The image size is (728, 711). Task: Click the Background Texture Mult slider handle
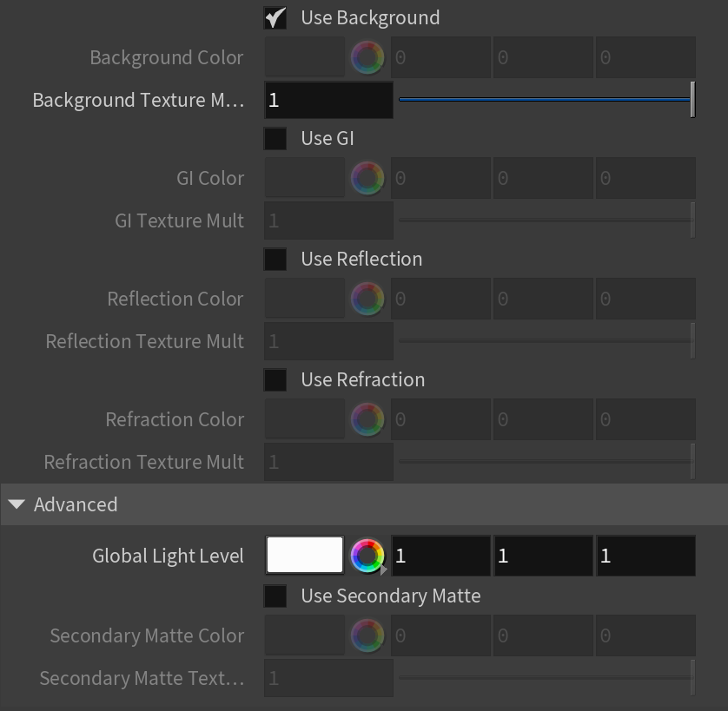(x=692, y=100)
